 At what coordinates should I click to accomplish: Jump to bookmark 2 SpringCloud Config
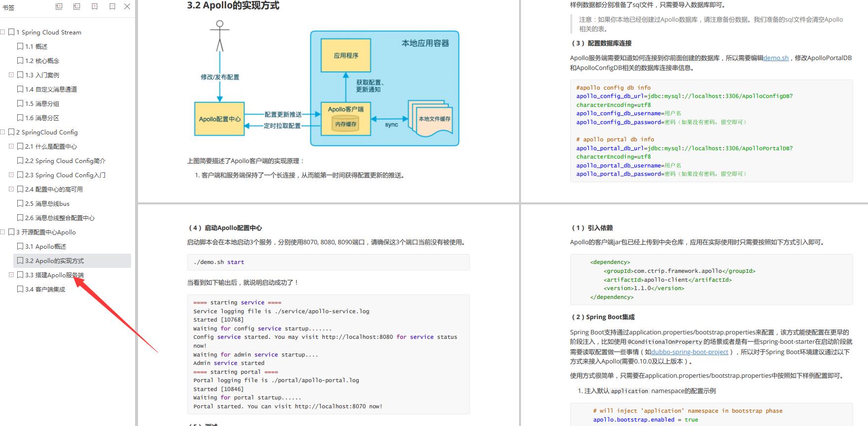[47, 132]
